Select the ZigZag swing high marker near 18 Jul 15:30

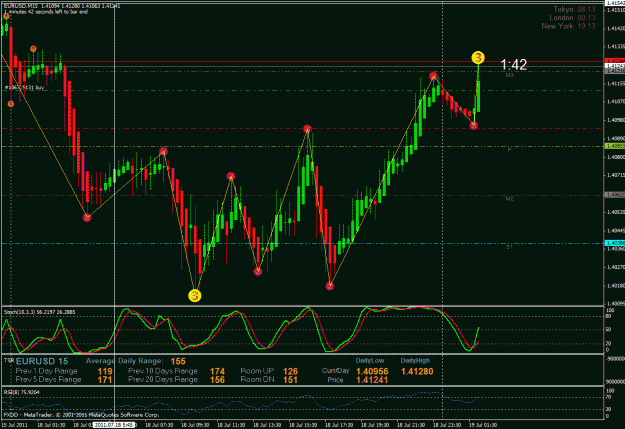[307, 129]
